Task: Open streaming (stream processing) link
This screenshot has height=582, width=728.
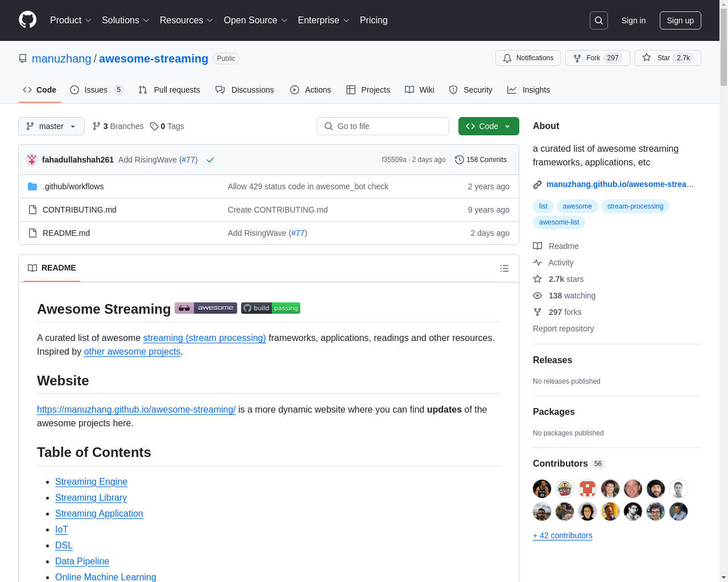Action: (x=205, y=338)
